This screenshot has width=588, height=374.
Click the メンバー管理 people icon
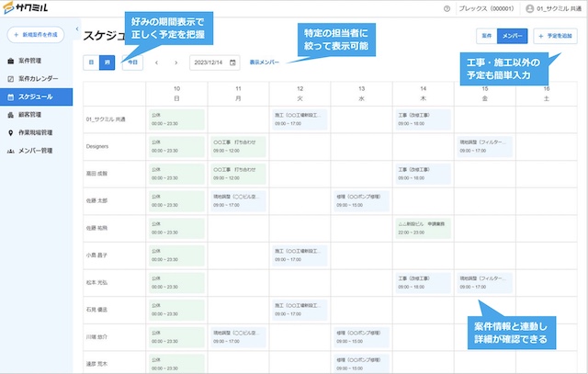click(x=10, y=151)
